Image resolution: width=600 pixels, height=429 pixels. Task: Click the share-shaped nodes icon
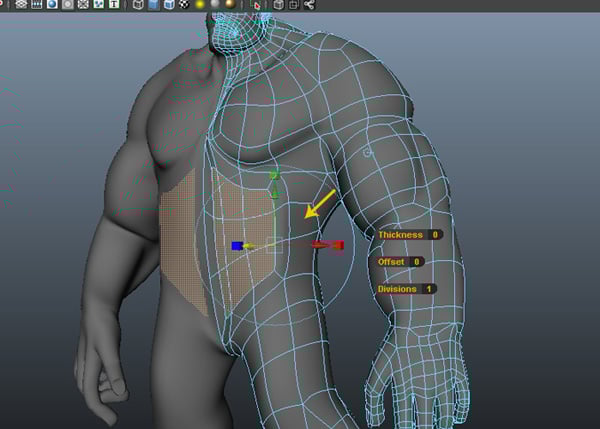[x=309, y=5]
